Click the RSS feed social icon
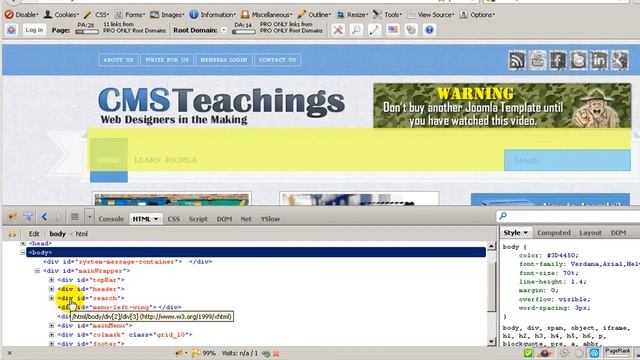 [517, 60]
